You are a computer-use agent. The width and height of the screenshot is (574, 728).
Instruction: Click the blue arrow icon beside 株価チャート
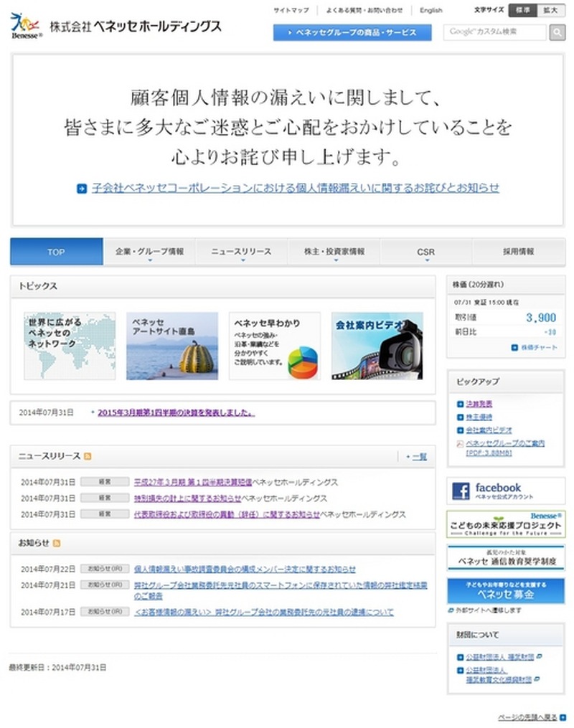514,347
